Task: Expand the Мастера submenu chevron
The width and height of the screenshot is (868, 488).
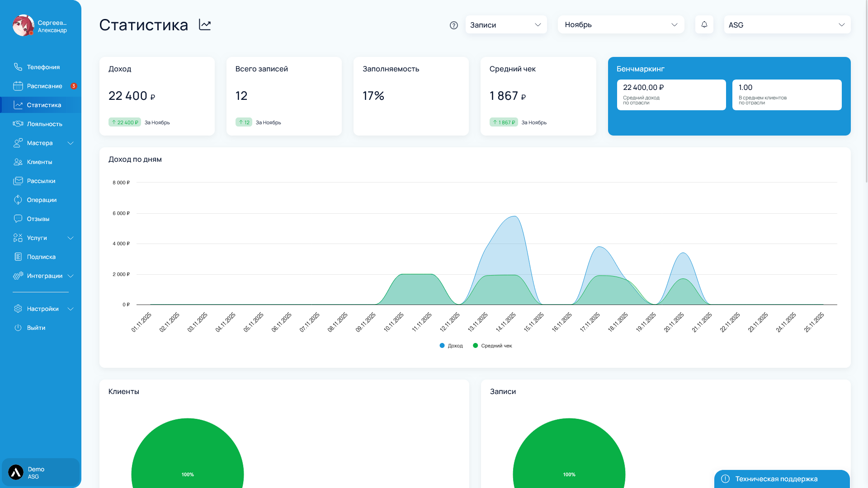Action: click(71, 143)
